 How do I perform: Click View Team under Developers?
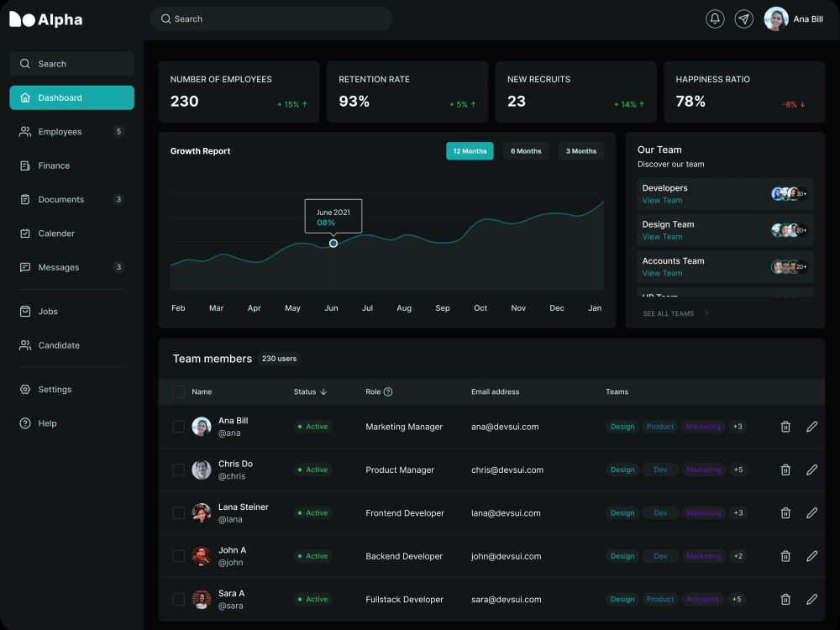[x=662, y=201]
